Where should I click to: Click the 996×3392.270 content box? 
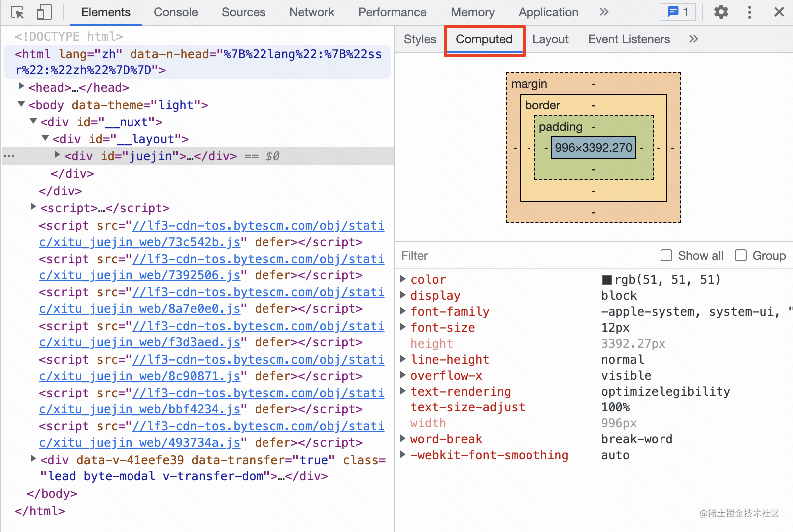tap(593, 148)
